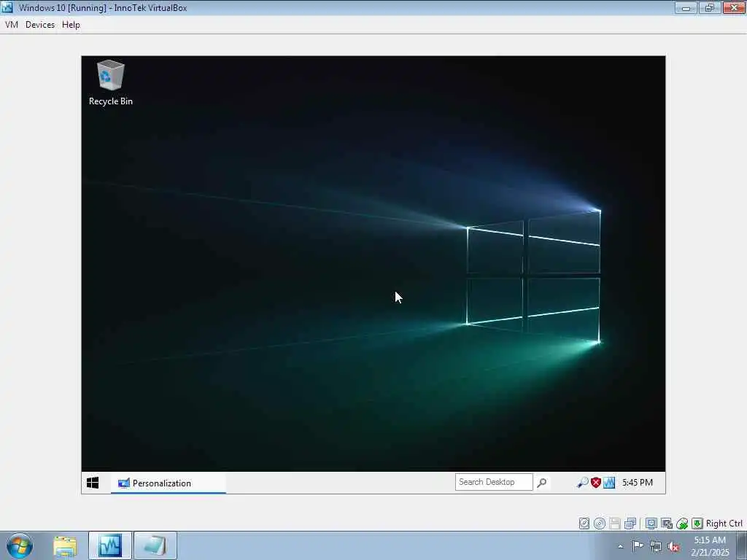This screenshot has width=747, height=560.
Task: Show hidden host tray icons
Action: (620, 546)
